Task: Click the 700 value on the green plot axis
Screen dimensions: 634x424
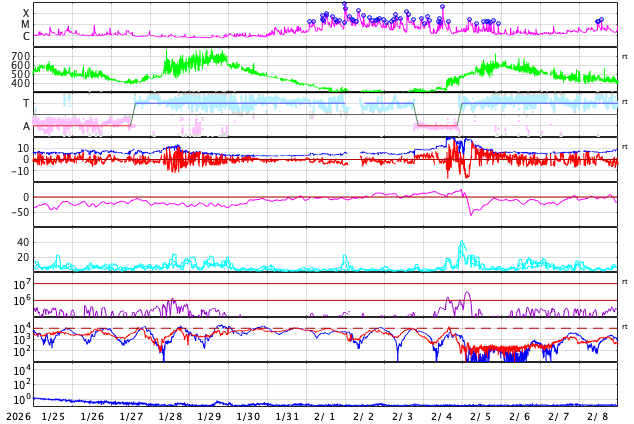Action: [x=20, y=57]
